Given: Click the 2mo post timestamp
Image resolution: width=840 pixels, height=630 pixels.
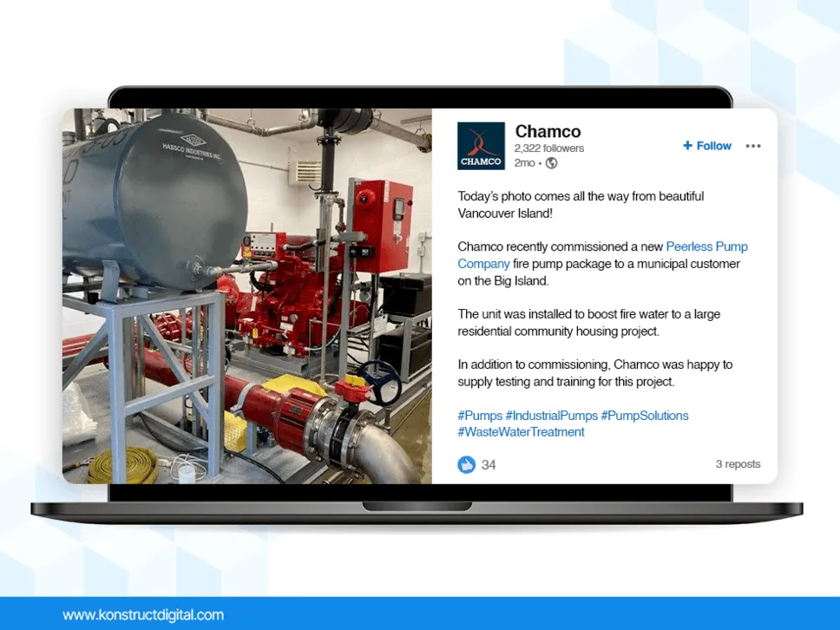Looking at the screenshot, I should (524, 163).
